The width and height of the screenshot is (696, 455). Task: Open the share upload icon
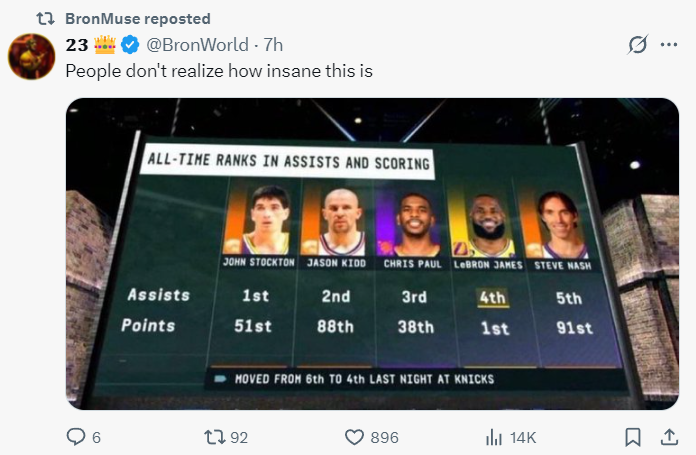click(x=669, y=437)
